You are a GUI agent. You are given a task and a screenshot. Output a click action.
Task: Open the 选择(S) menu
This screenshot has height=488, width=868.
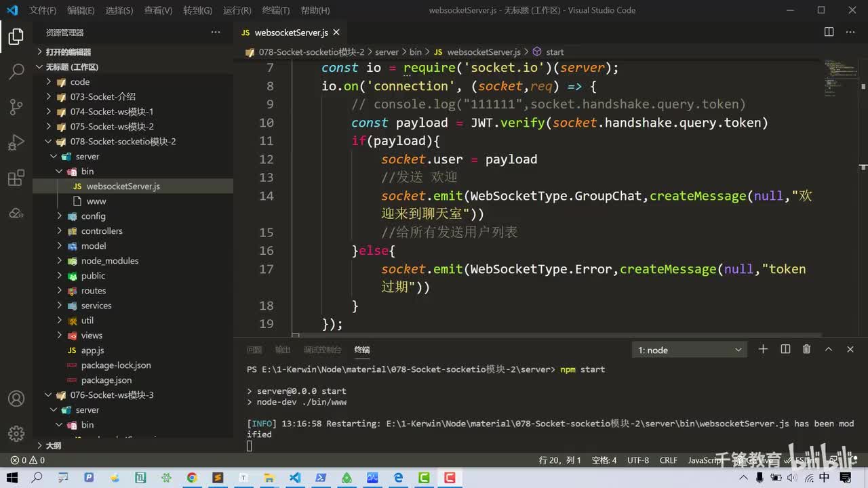[119, 11]
